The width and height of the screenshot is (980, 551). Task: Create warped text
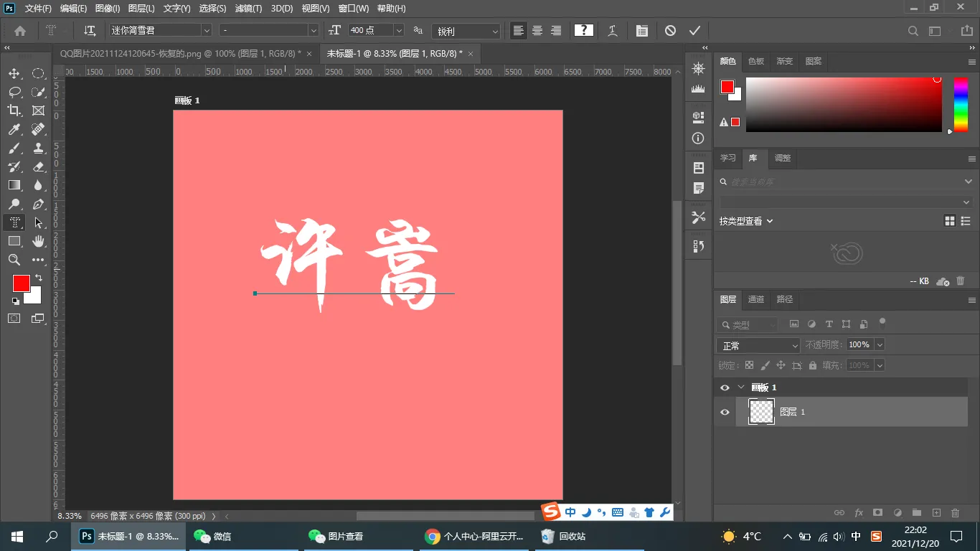(x=613, y=31)
